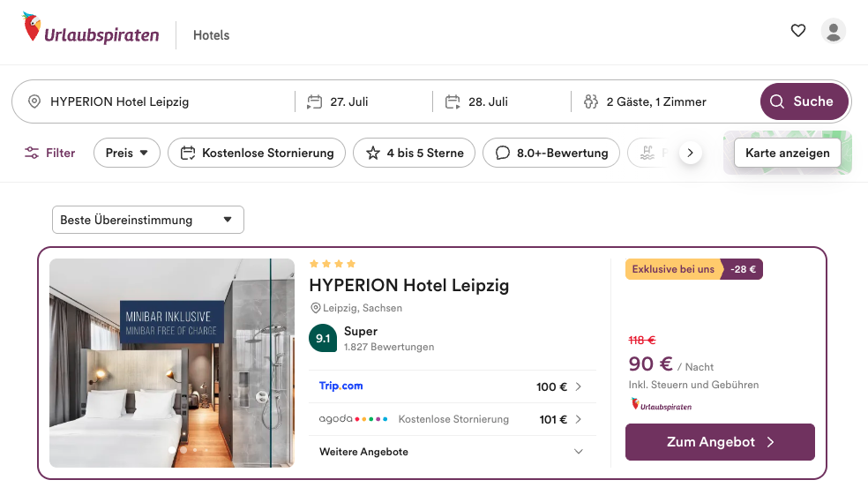This screenshot has height=495, width=868.
Task: Click the check-out calendar icon
Action: coord(453,101)
